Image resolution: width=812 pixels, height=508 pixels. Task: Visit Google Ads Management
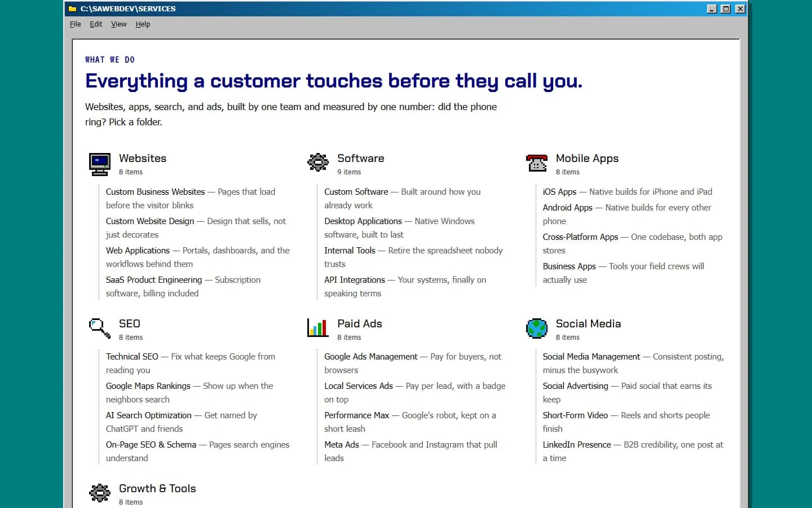pyautogui.click(x=371, y=357)
